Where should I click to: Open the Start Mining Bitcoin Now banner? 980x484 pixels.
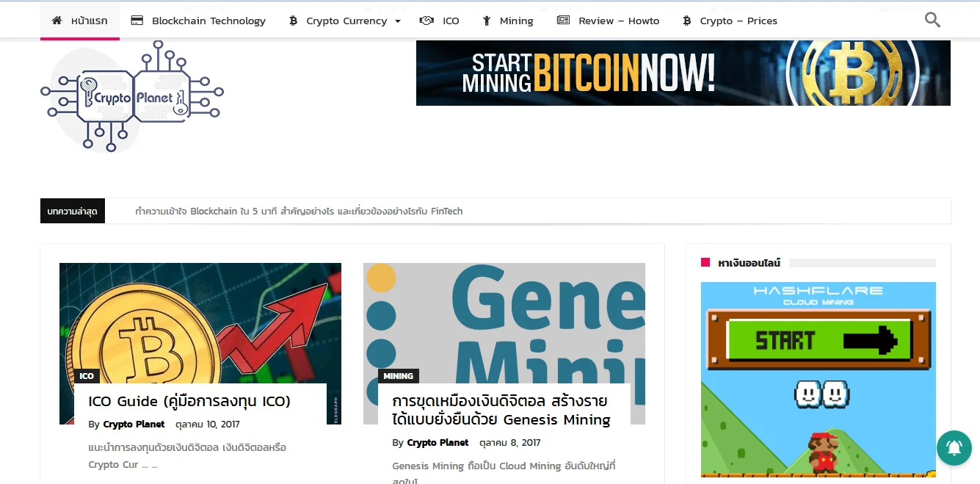tap(683, 73)
